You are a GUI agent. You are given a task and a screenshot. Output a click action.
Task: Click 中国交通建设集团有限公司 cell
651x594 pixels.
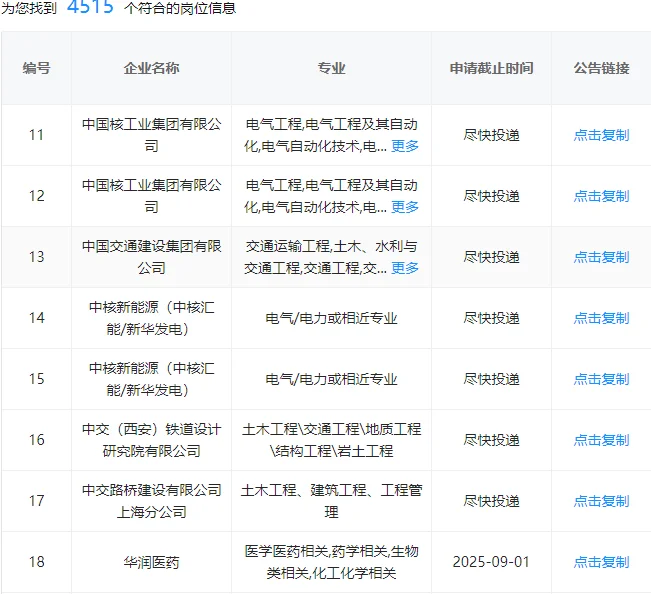pos(152,257)
